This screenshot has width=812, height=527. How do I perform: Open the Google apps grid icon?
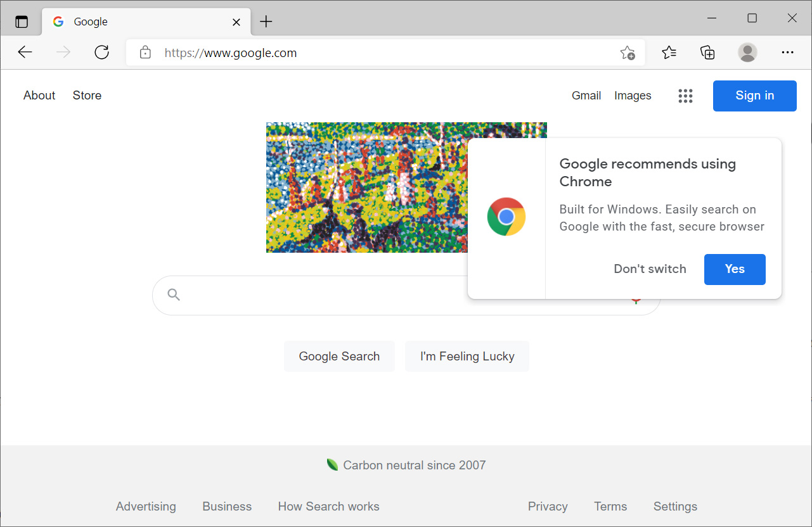tap(685, 96)
